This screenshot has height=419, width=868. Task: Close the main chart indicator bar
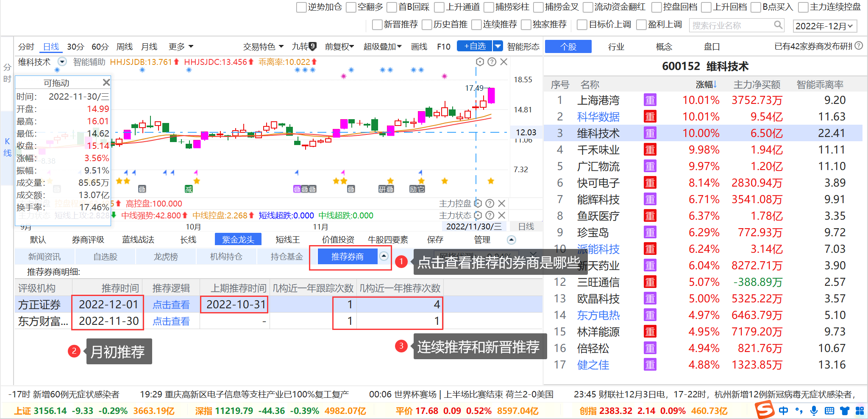504,62
